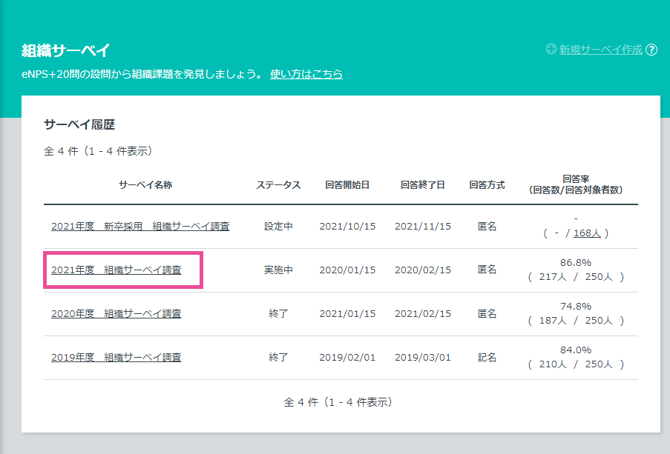The image size is (670, 454).
Task: Select the 2021/01/15 start date
Action: pos(347,313)
